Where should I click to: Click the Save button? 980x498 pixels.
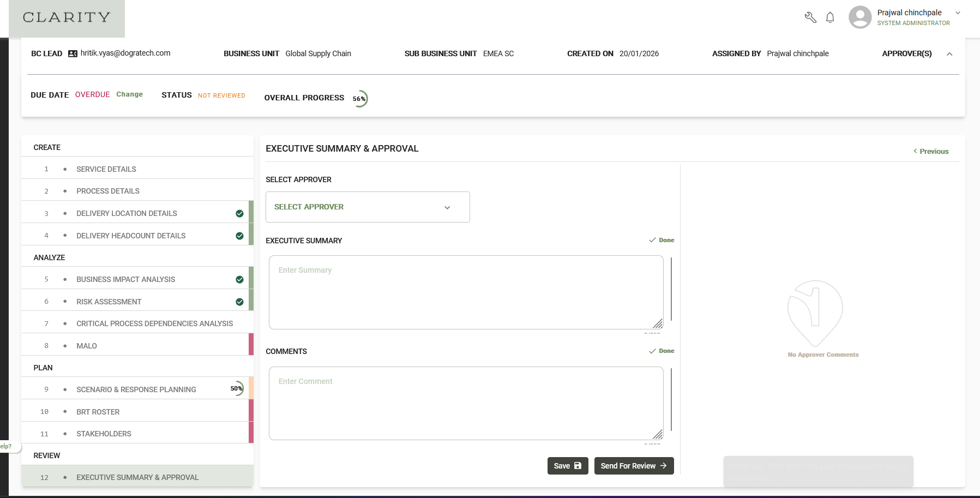click(x=568, y=466)
